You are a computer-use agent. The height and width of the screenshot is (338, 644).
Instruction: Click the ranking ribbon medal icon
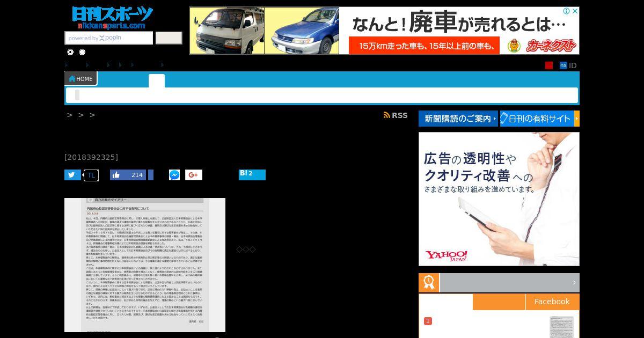[x=429, y=283]
